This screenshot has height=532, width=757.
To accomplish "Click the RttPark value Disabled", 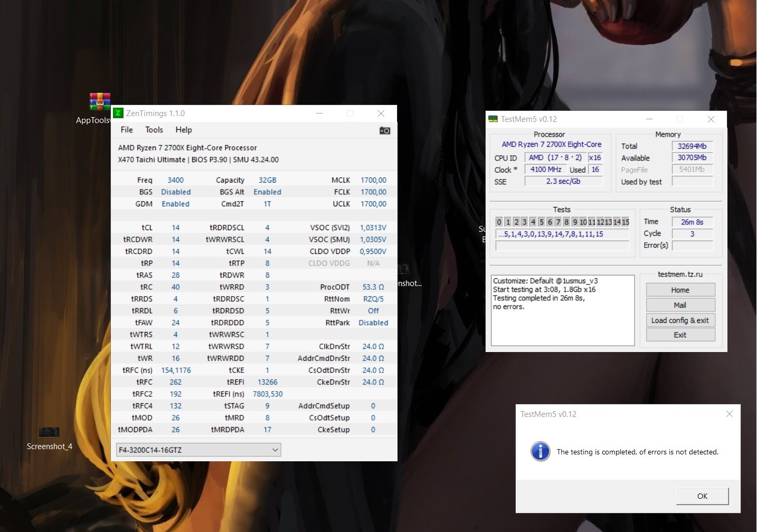I will [x=373, y=323].
